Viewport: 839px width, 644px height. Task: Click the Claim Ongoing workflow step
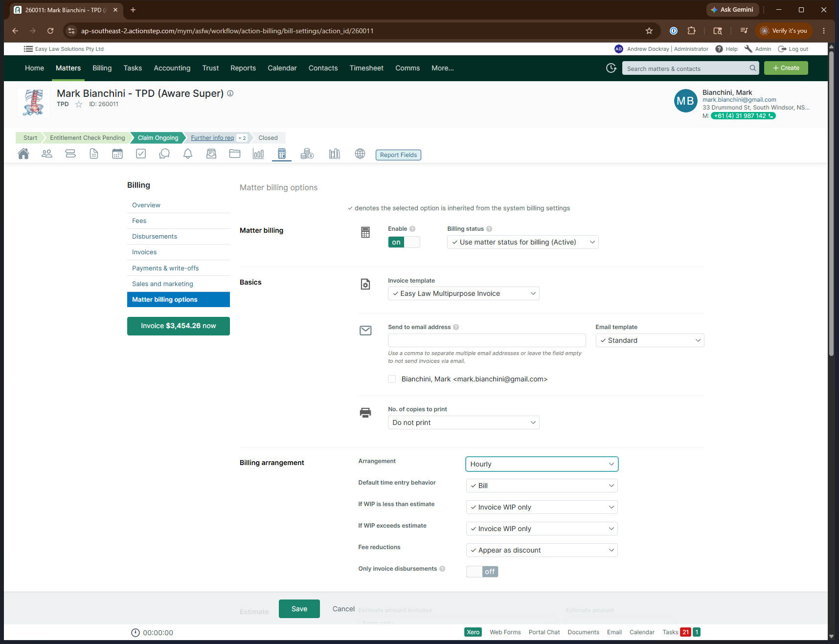(x=158, y=138)
